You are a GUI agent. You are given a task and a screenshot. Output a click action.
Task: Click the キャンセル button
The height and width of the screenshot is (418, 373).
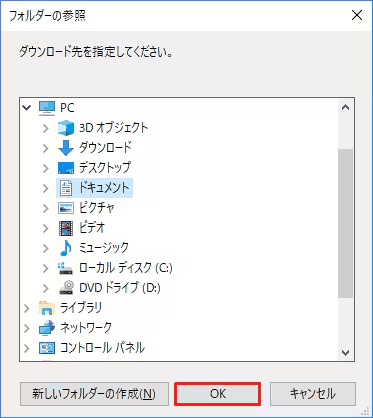tap(313, 394)
